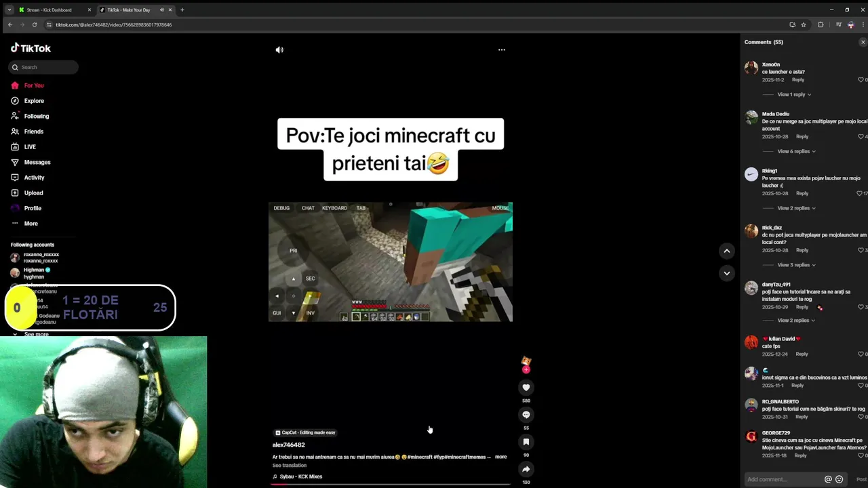Expand View 2 replies under Rking1

pyautogui.click(x=796, y=208)
